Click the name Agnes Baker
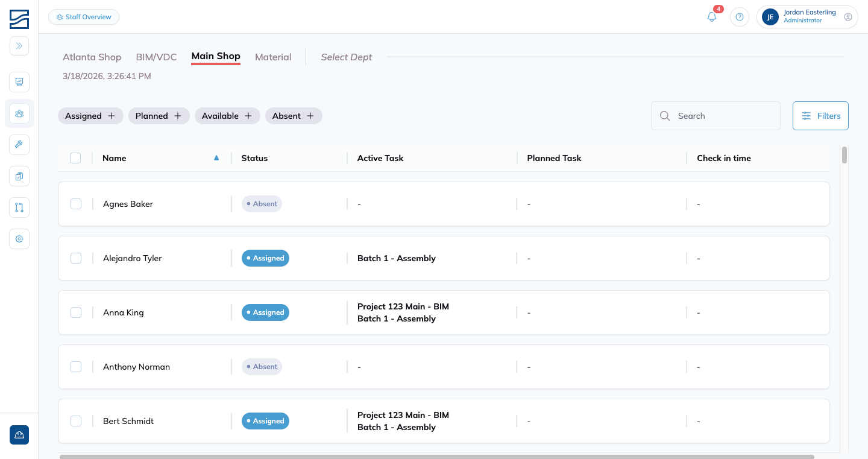This screenshot has height=459, width=868. pos(128,204)
